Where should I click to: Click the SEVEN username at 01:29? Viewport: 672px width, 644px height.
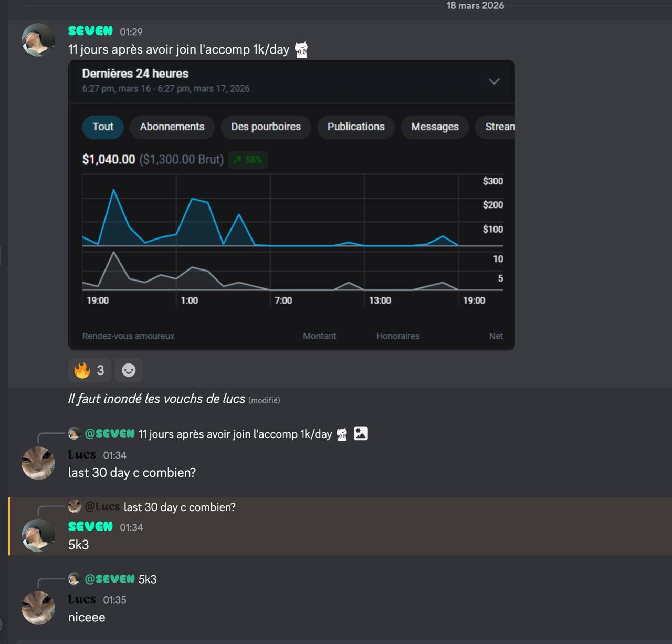point(90,32)
